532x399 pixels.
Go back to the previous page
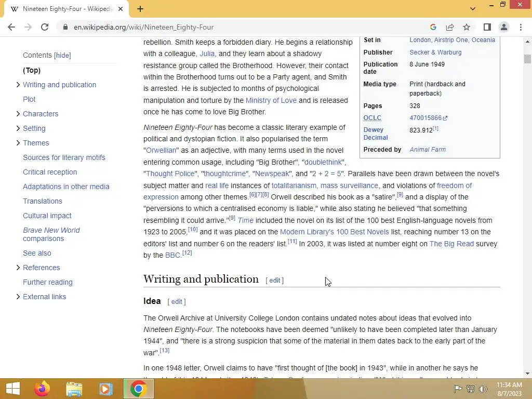coord(11,27)
